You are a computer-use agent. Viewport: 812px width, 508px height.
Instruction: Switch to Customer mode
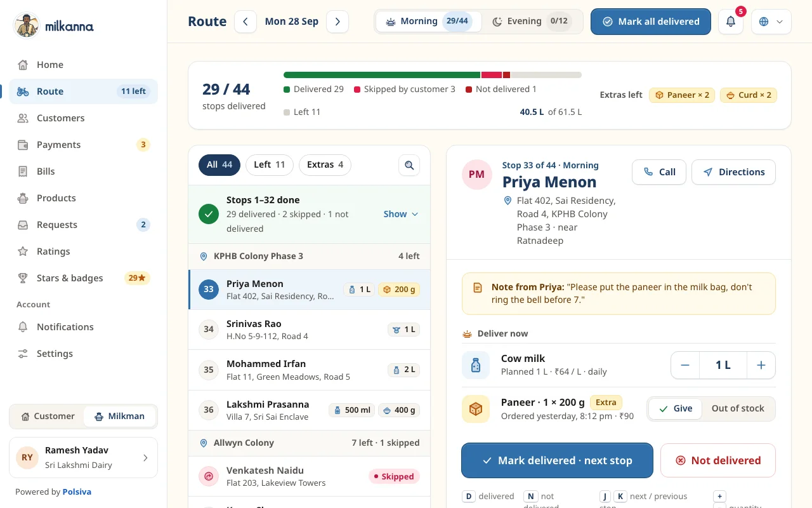[48, 417]
